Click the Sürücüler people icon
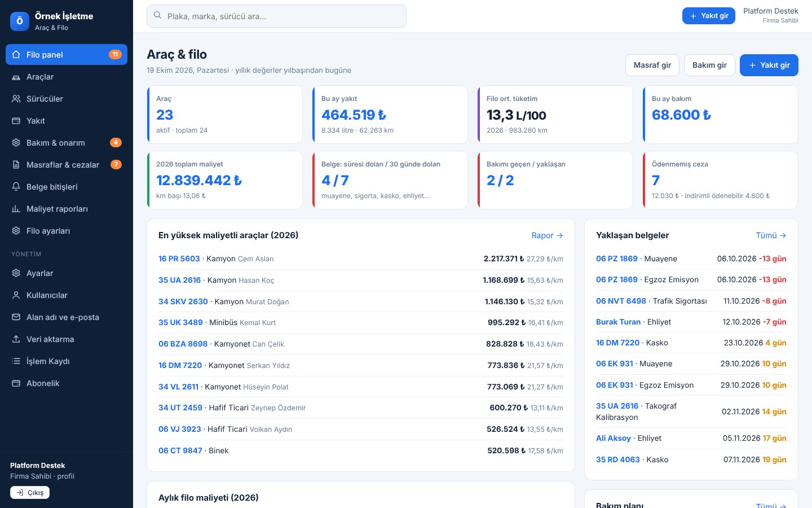Viewport: 812px width, 508px height. [x=16, y=99]
